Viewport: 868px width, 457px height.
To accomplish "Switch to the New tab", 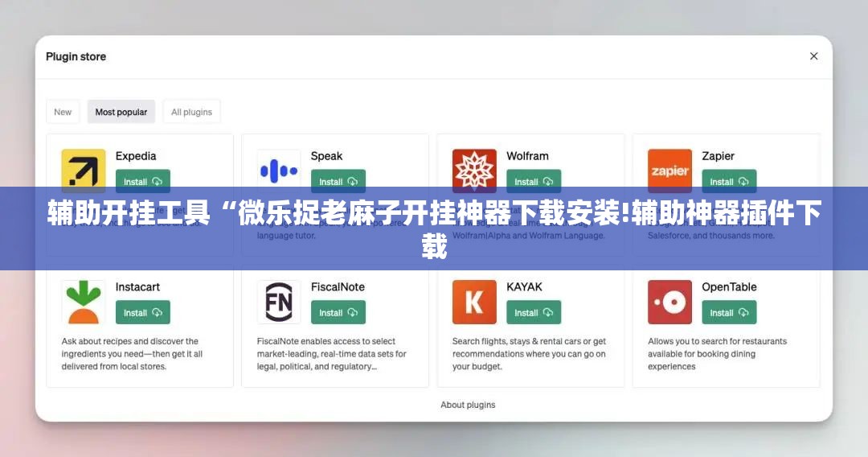I will click(x=63, y=112).
